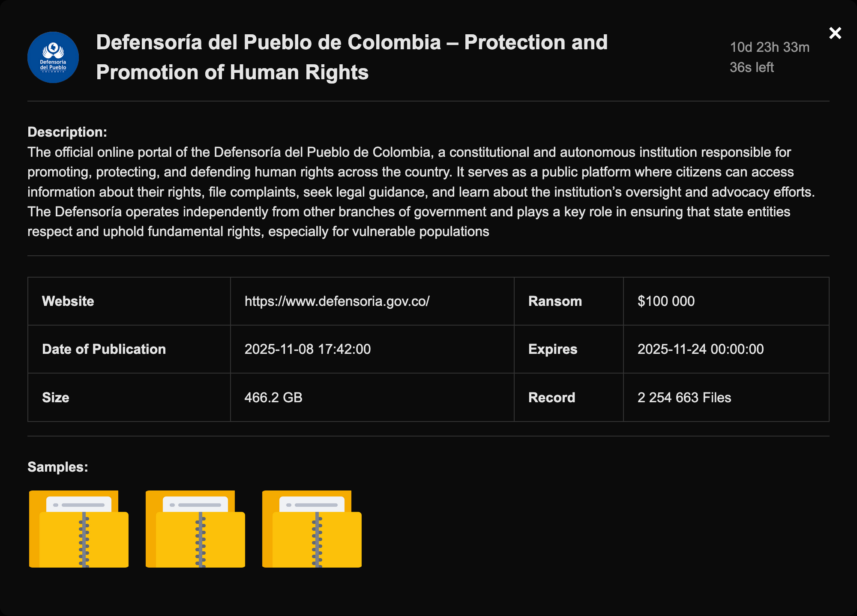Click the Defensoría del Pueblo logo
This screenshot has width=857, height=616.
[53, 57]
